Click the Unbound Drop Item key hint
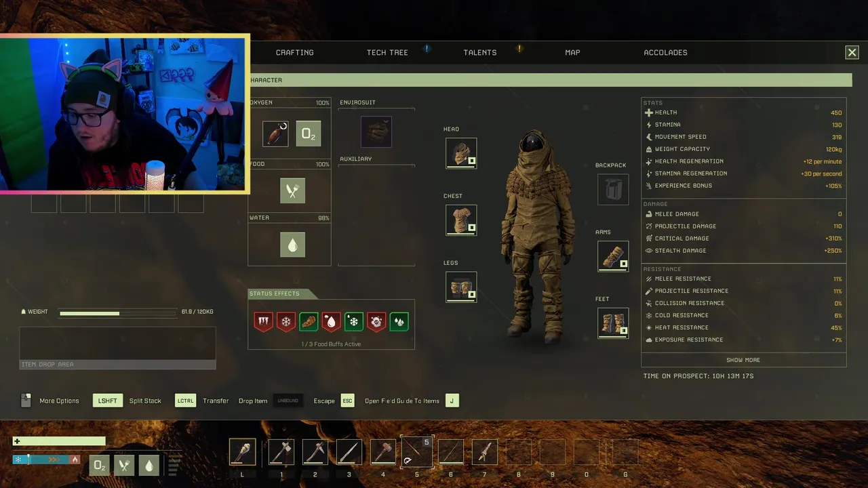This screenshot has height=488, width=868. point(288,401)
